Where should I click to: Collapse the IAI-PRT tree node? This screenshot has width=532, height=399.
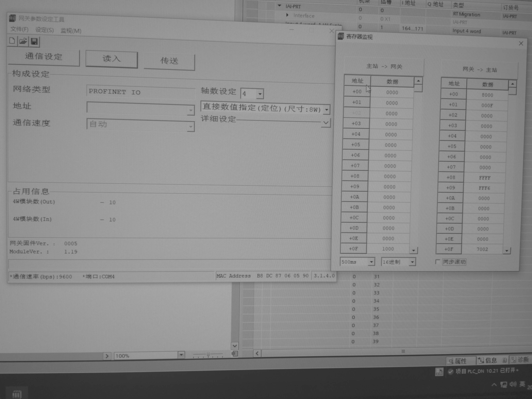(x=279, y=6)
